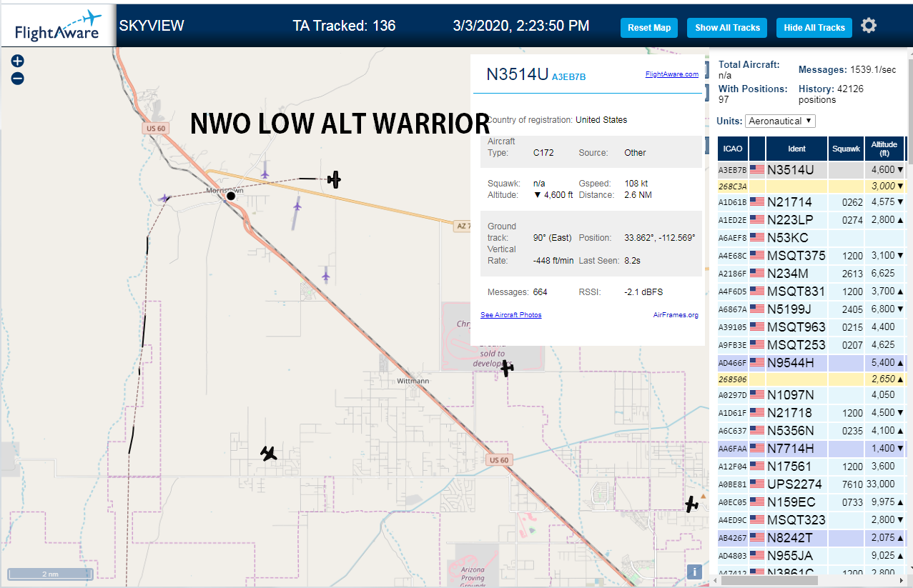This screenshot has height=588, width=913.
Task: Open the Units Aeronautical dropdown
Action: [x=780, y=121]
